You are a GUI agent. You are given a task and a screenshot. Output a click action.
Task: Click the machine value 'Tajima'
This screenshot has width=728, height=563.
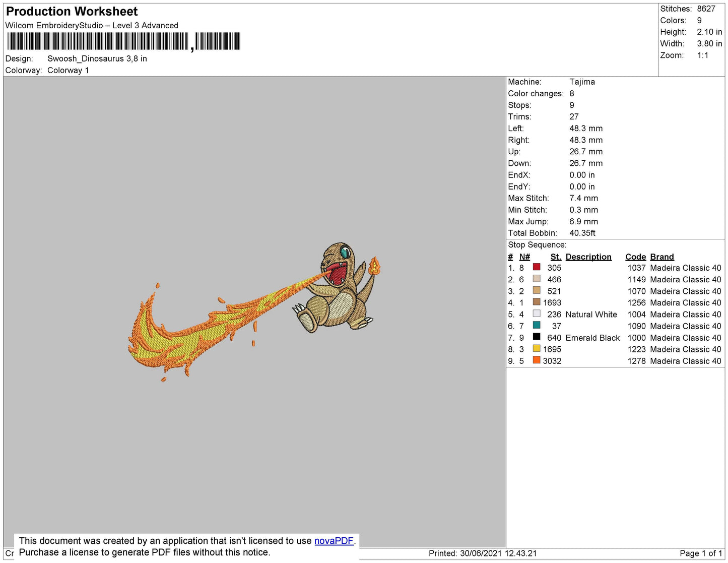582,82
